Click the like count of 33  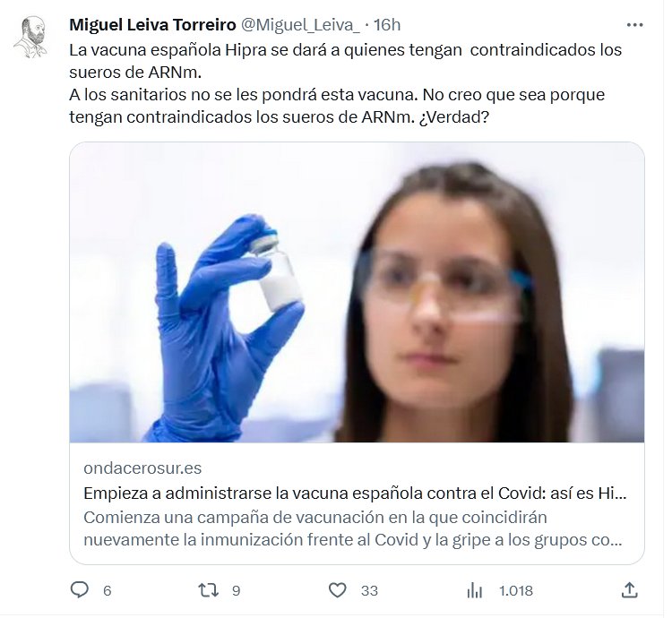point(369,590)
